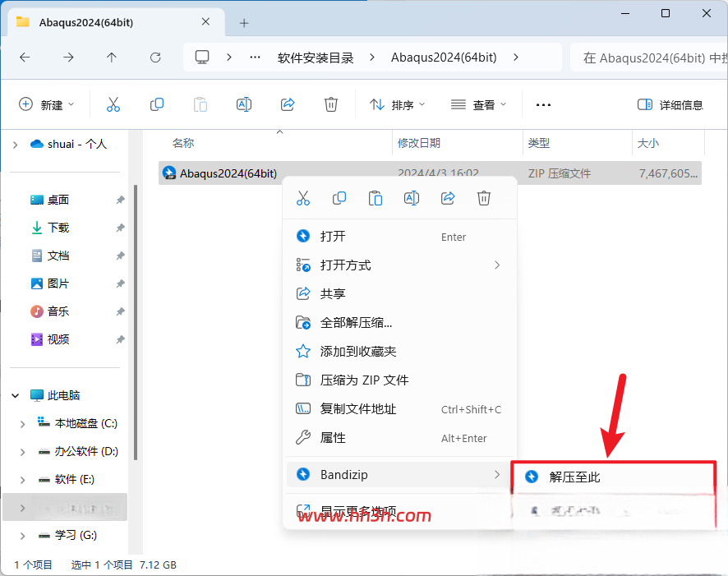Click the Copy icon in the context menu
Viewport: 728px width, 576px height.
coord(339,198)
